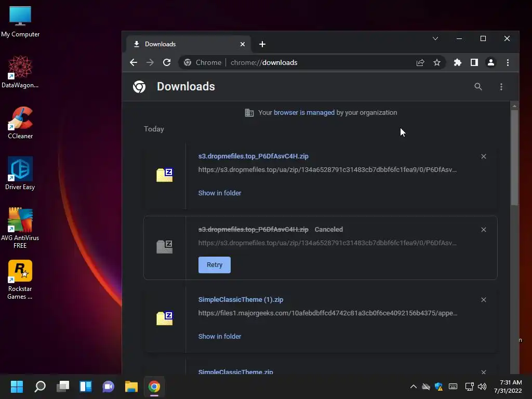This screenshot has width=532, height=399.
Task: Open SimpleClassicTheme (1).zip file link
Action: pos(241,300)
